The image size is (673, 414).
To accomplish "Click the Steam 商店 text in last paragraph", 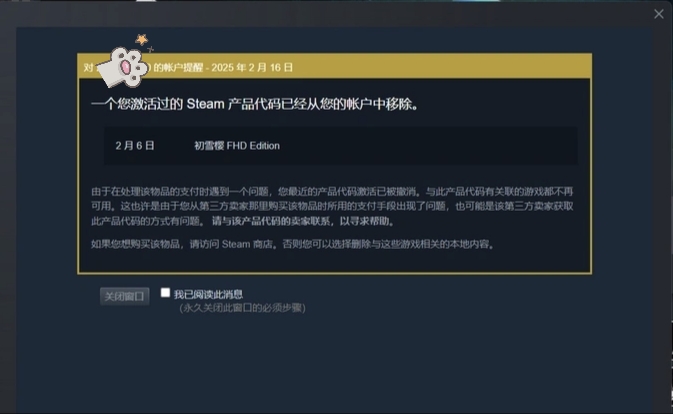I will (x=247, y=244).
